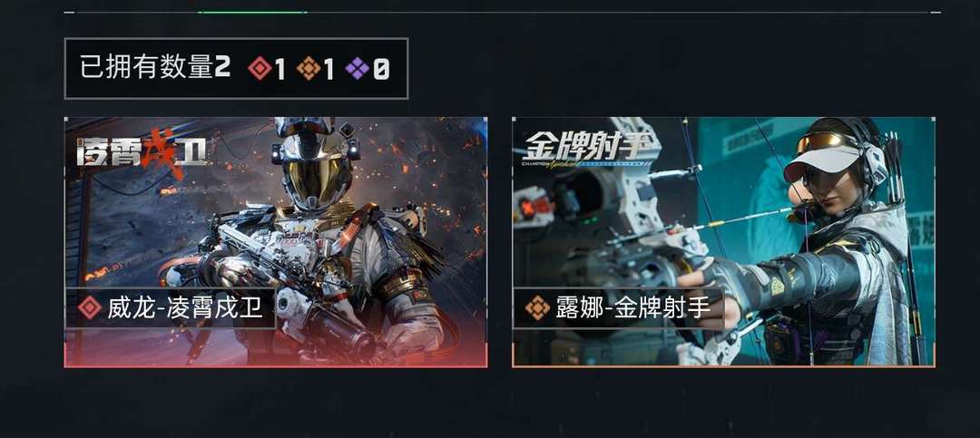The image size is (980, 438).
Task: Click the 已拥有数量2 owned count text
Action: click(x=155, y=67)
